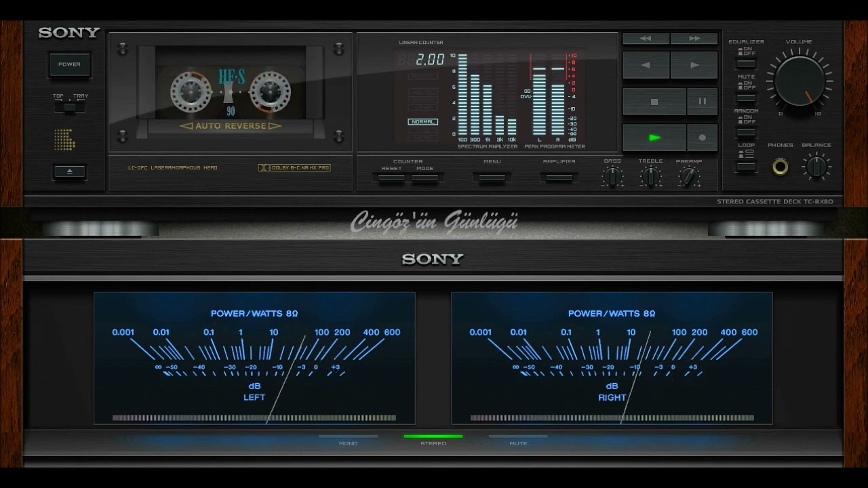Click the RIGHT power VU meter

(612, 359)
